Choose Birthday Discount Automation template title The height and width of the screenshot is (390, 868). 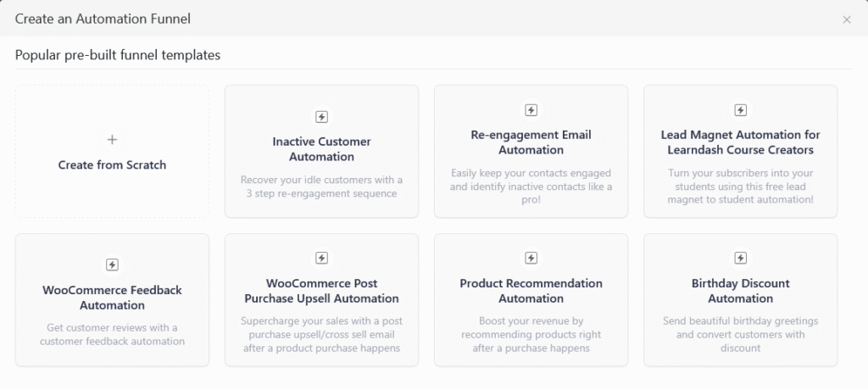tap(740, 291)
